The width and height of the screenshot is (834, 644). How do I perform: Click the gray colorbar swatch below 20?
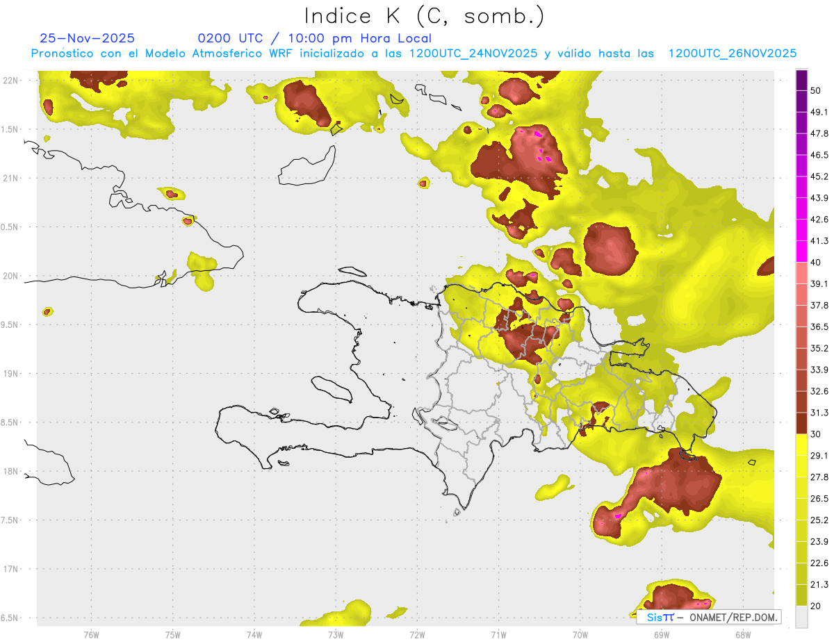(x=802, y=617)
